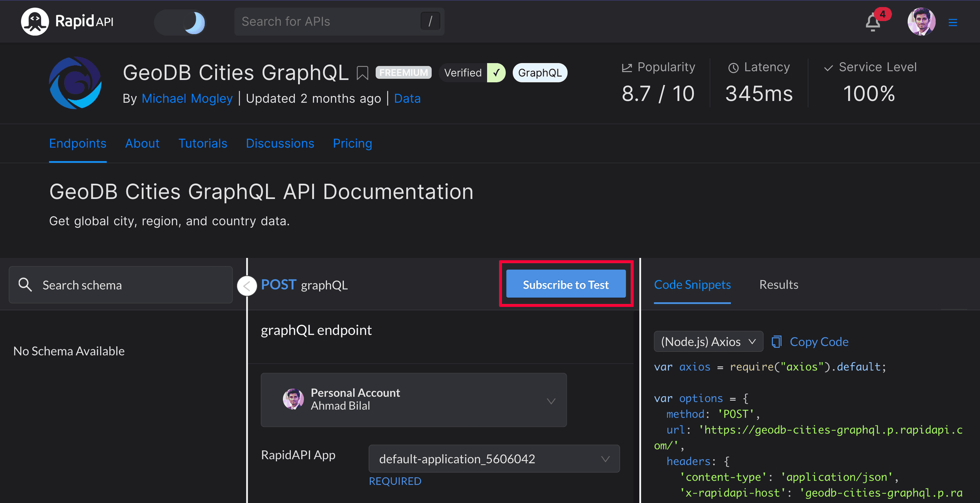The height and width of the screenshot is (503, 980).
Task: Open the user profile avatar
Action: (x=921, y=22)
